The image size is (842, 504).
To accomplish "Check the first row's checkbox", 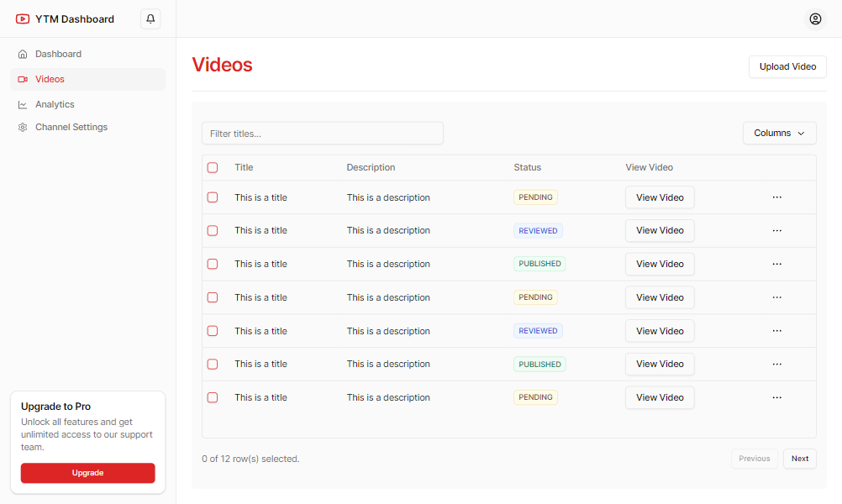I will click(x=213, y=197).
